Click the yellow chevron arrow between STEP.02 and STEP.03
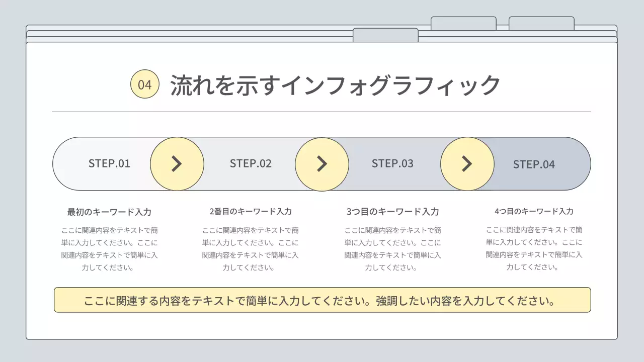The width and height of the screenshot is (644, 362). click(x=322, y=163)
